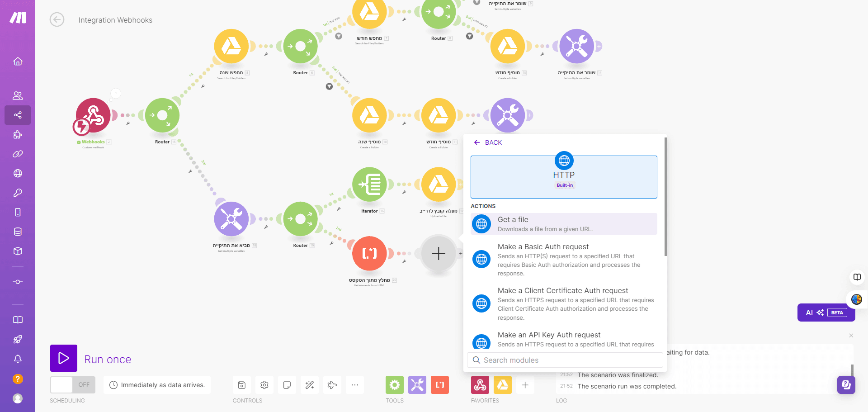The width and height of the screenshot is (868, 412).
Task: Click the Run once button
Action: [64, 358]
